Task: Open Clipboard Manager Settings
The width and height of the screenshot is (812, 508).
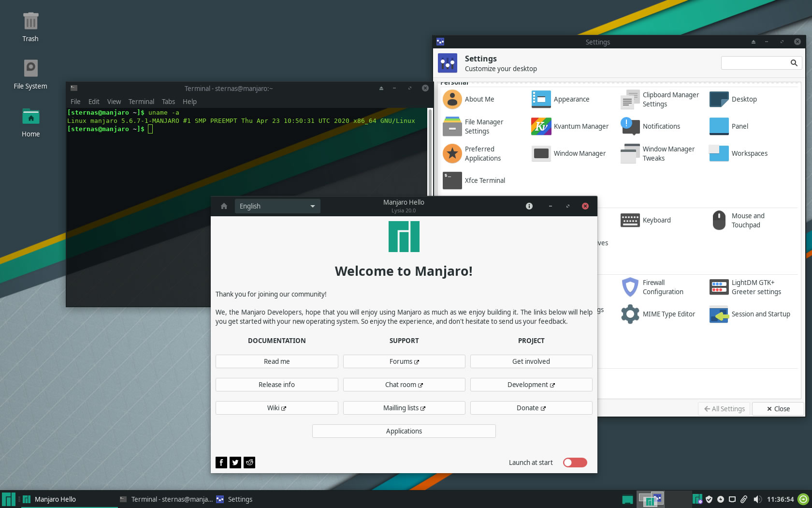Action: point(660,99)
